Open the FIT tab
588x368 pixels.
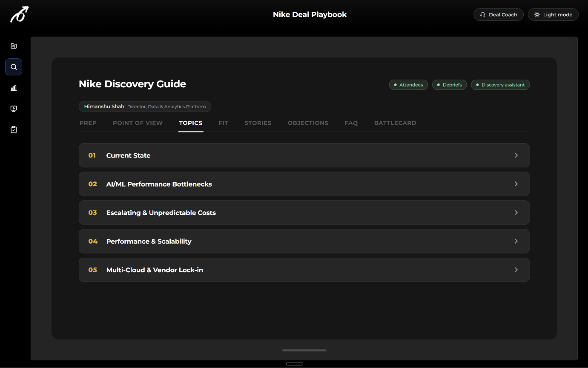pos(224,123)
